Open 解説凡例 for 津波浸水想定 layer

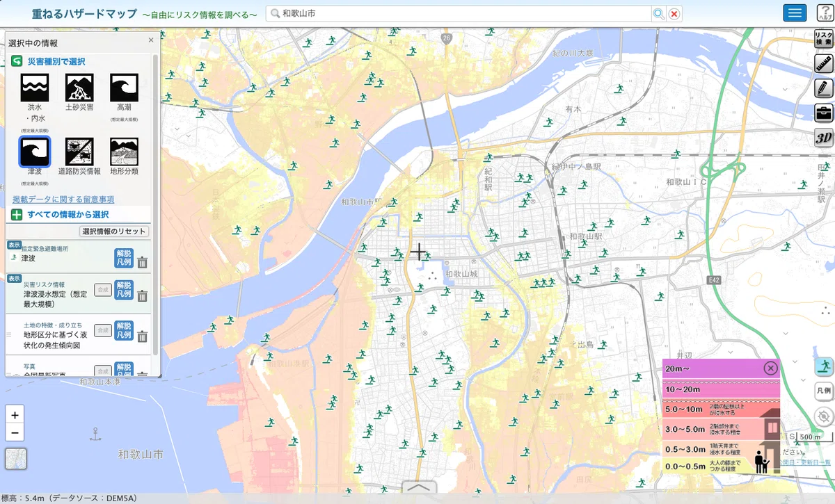[x=124, y=290]
